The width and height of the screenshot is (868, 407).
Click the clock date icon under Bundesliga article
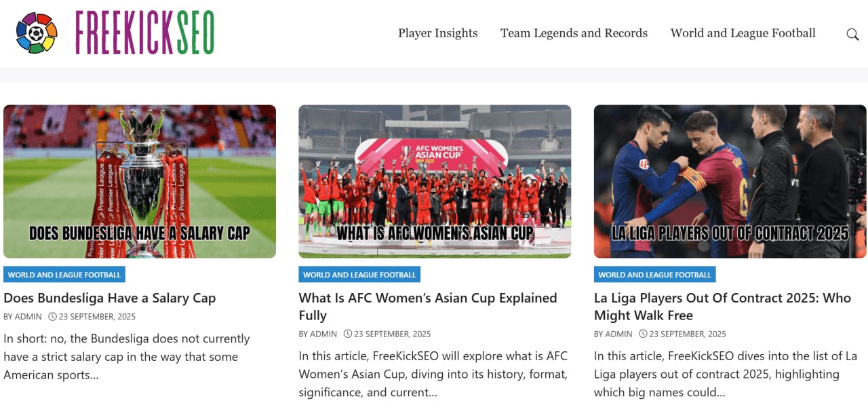[52, 317]
